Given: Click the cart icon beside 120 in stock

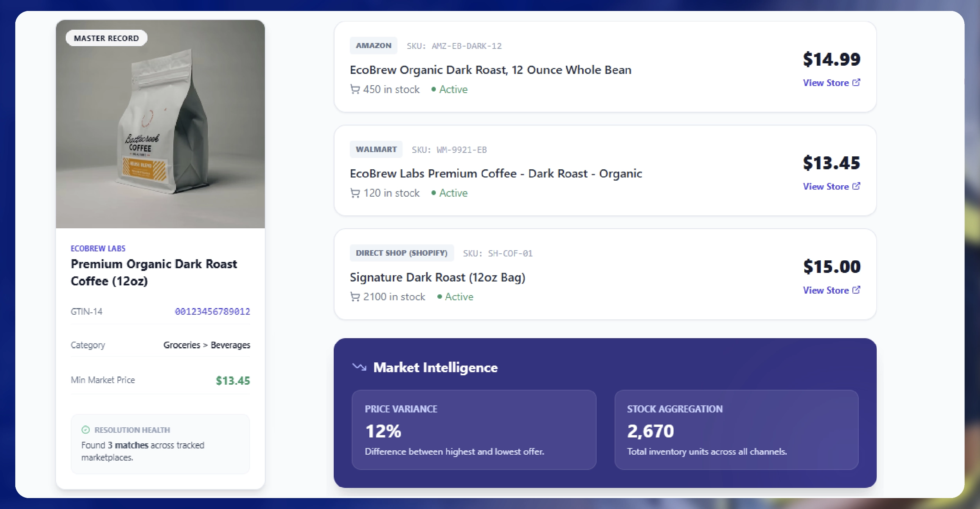Looking at the screenshot, I should [355, 193].
